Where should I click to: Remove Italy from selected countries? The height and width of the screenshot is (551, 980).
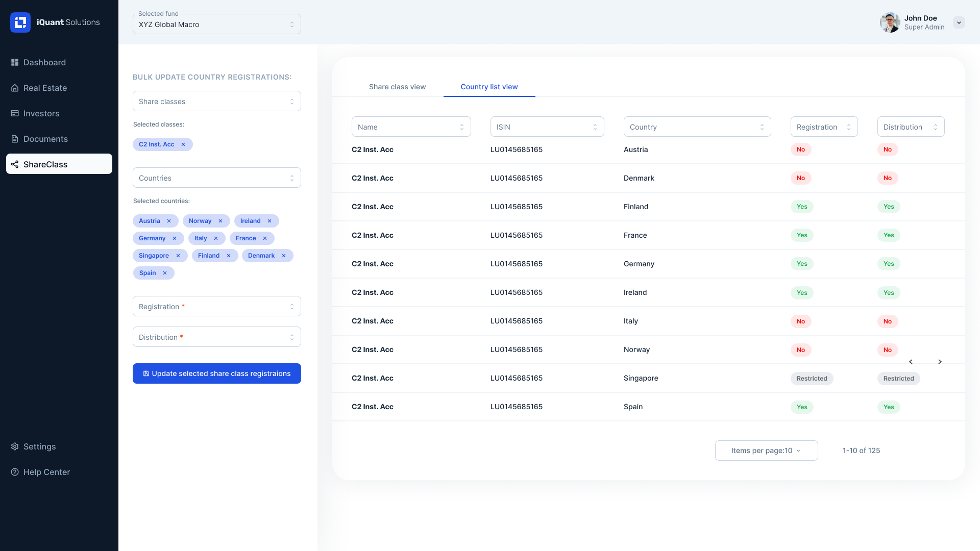216,238
